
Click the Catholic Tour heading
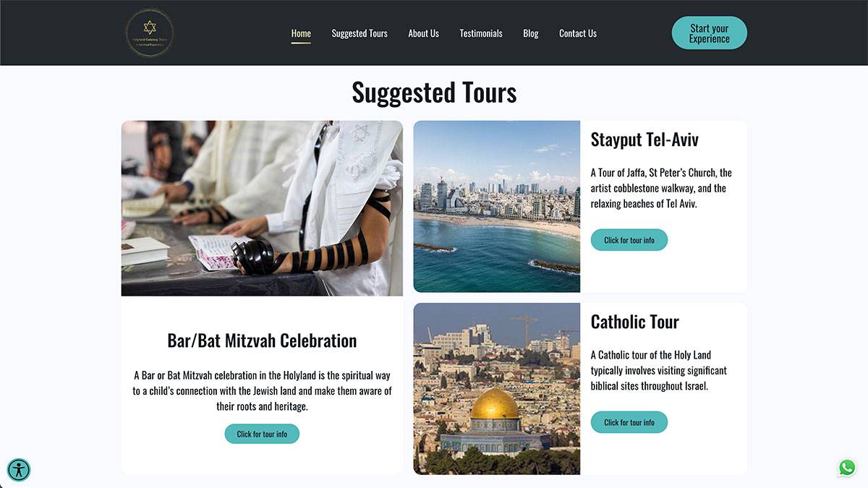635,322
